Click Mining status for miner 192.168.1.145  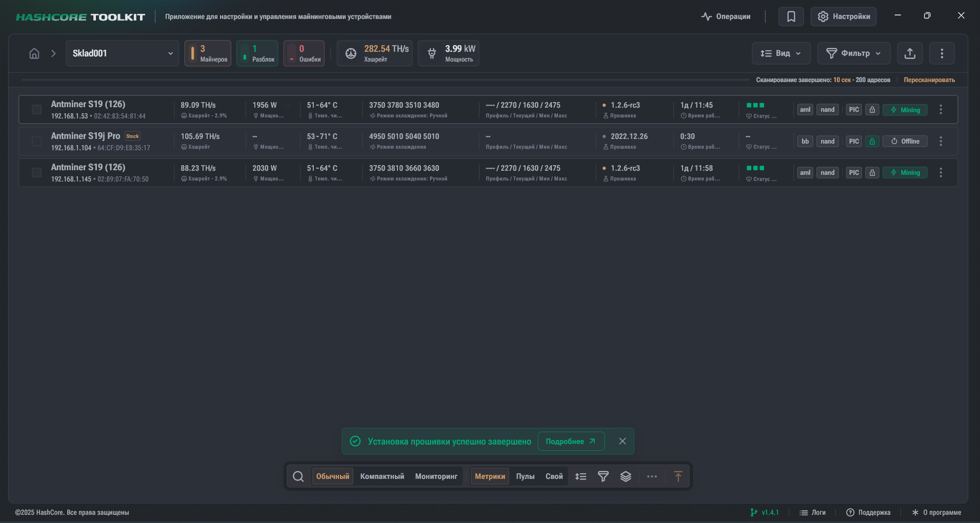[905, 173]
